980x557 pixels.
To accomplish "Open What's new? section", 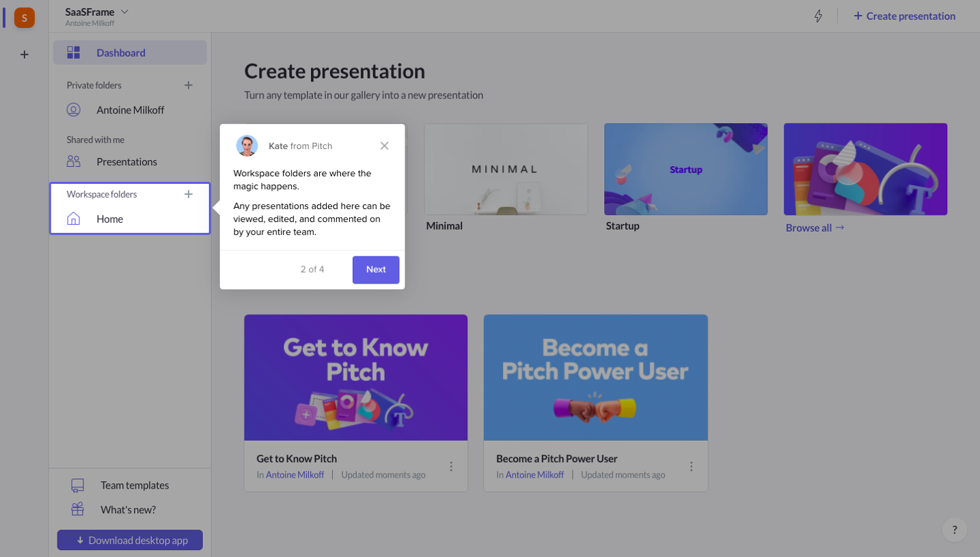I will click(x=130, y=510).
